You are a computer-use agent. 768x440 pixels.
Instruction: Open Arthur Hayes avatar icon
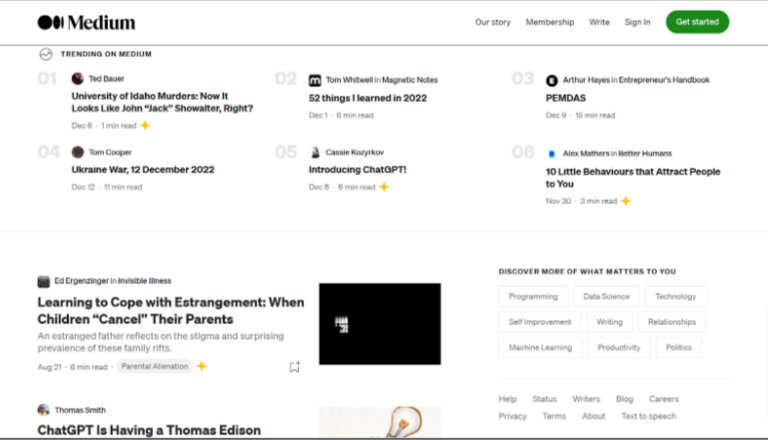tap(552, 80)
